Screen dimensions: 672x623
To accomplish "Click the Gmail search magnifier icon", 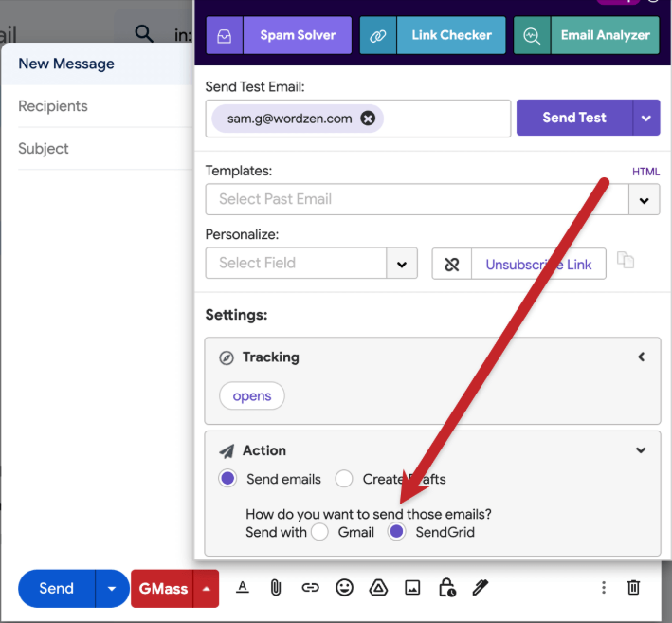I will [144, 33].
